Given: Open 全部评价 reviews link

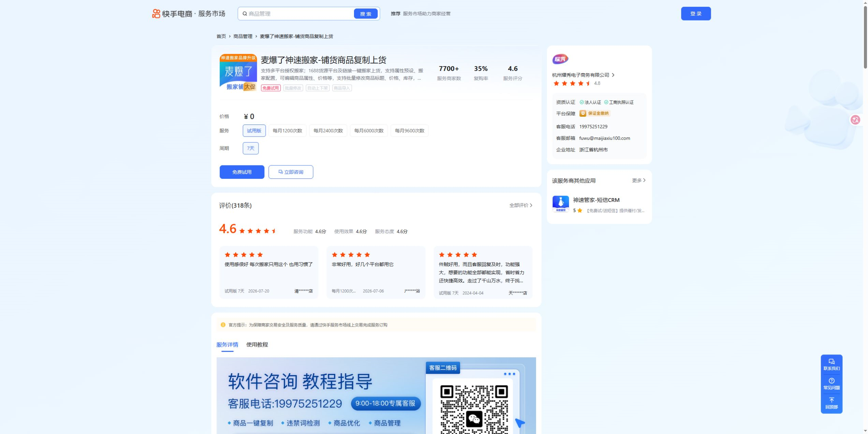Looking at the screenshot, I should [x=520, y=205].
